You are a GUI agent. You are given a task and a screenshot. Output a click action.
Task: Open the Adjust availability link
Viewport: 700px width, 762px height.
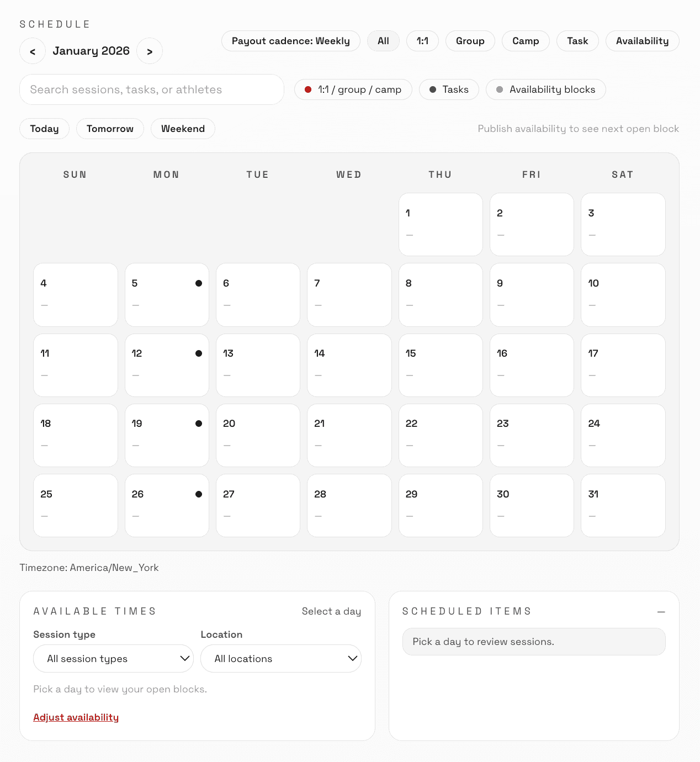tap(76, 717)
